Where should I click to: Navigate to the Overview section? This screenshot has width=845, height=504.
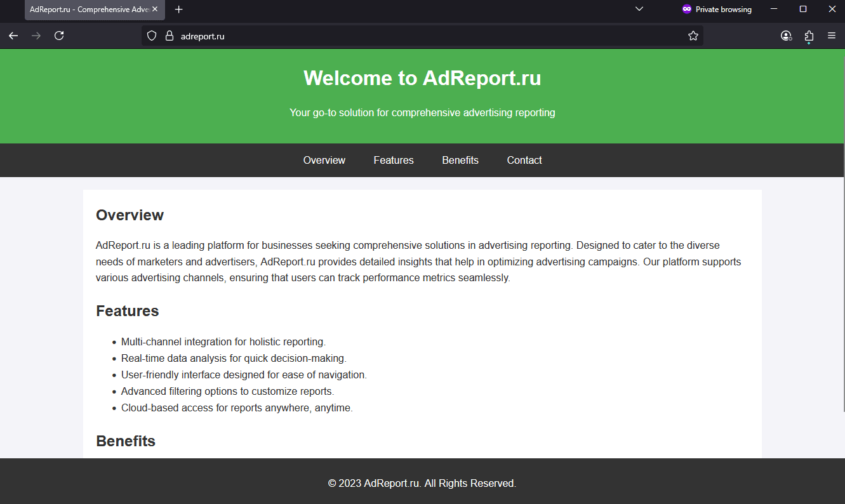[x=324, y=160]
